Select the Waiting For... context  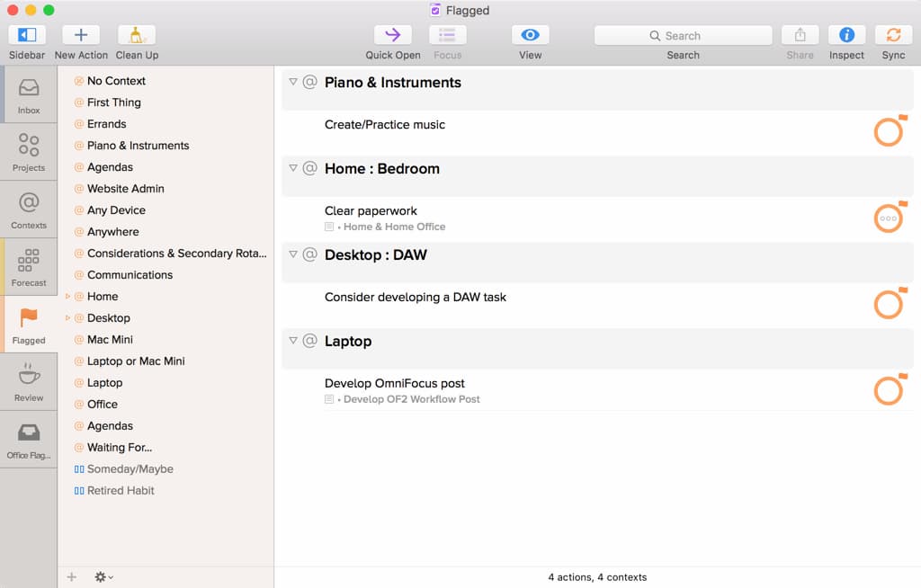120,448
